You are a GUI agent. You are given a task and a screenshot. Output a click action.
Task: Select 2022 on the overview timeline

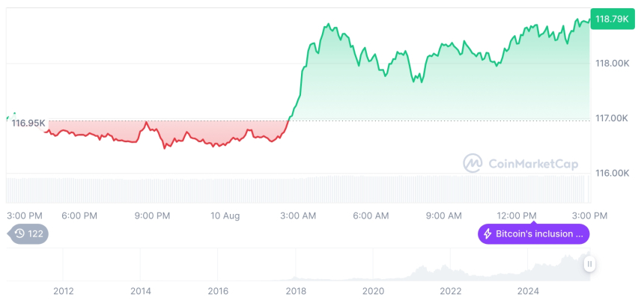(450, 290)
